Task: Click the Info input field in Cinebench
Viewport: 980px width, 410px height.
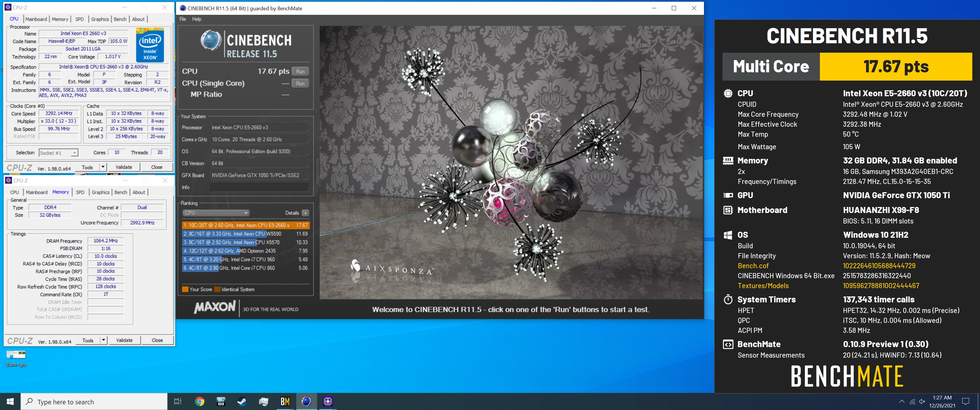Action: click(259, 187)
